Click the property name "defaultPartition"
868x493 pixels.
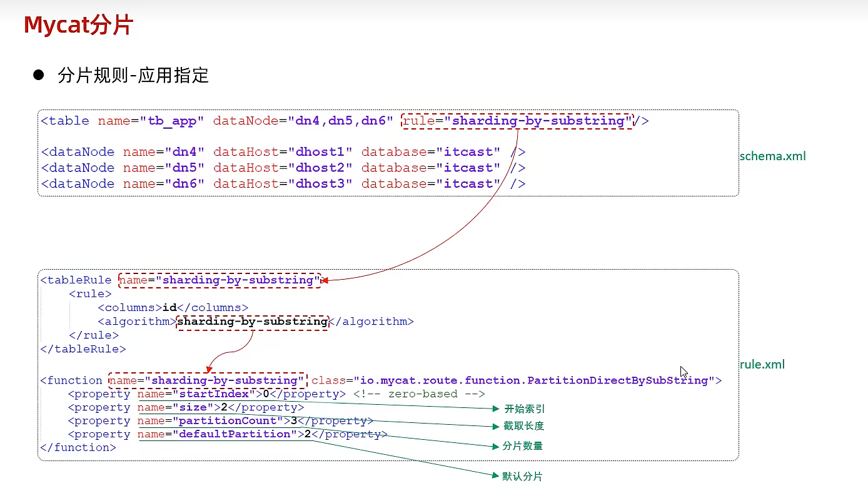(235, 434)
